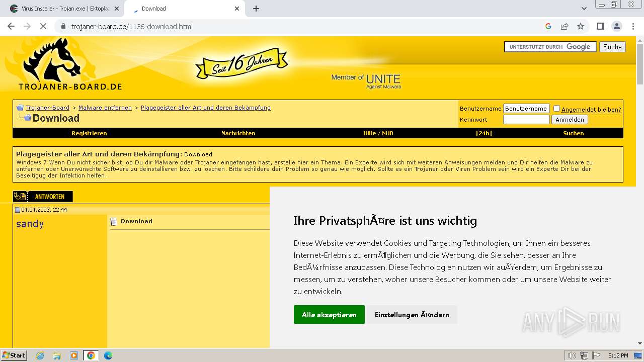Screen dimensions: 644x362
Task: Open Plagegeister aller Art breadcrumb link
Action: pos(206,108)
